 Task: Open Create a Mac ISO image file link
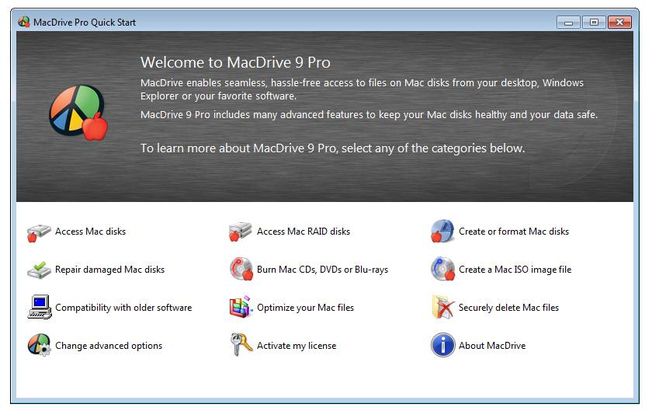515,270
